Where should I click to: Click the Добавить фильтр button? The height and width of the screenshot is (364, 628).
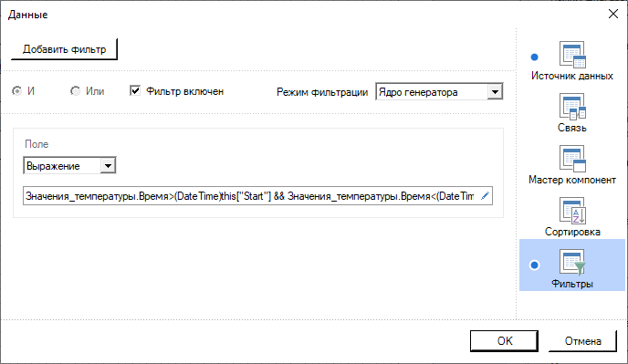coord(64,49)
